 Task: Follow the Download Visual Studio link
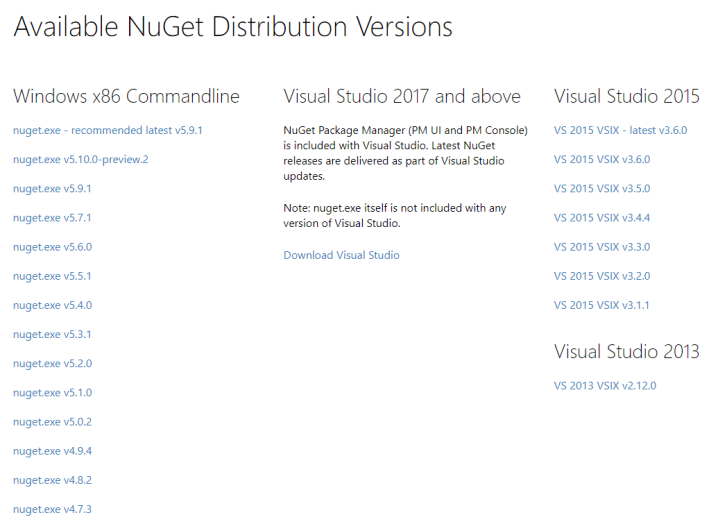tap(341, 255)
